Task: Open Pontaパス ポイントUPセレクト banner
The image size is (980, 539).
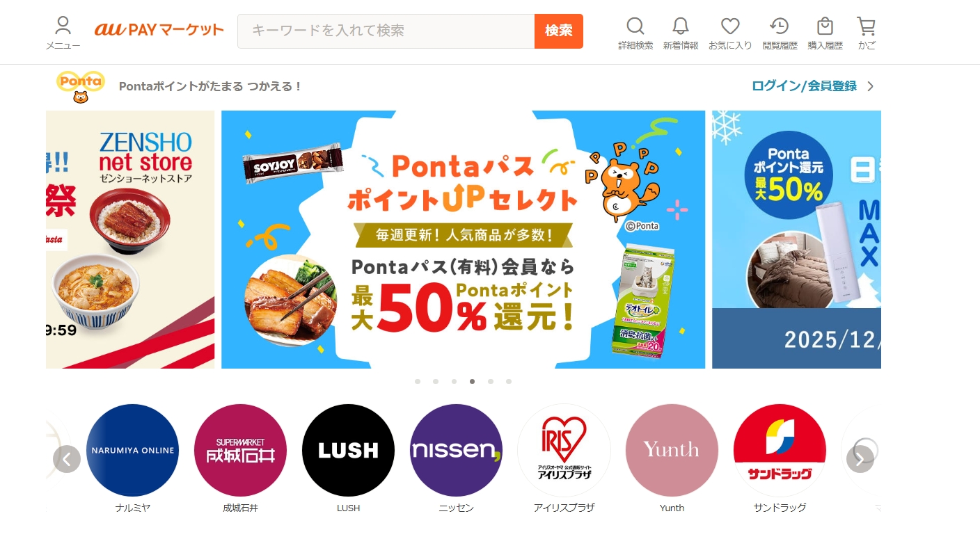Action: [x=463, y=239]
